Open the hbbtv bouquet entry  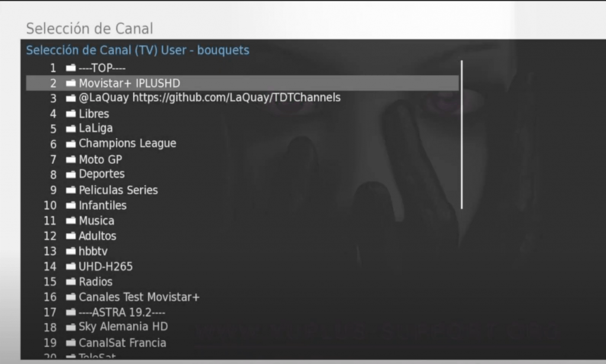tap(242, 251)
